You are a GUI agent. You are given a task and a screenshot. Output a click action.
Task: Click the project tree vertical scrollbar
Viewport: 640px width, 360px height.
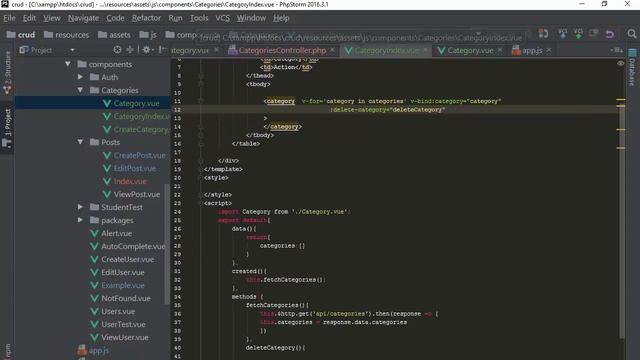[x=167, y=244]
